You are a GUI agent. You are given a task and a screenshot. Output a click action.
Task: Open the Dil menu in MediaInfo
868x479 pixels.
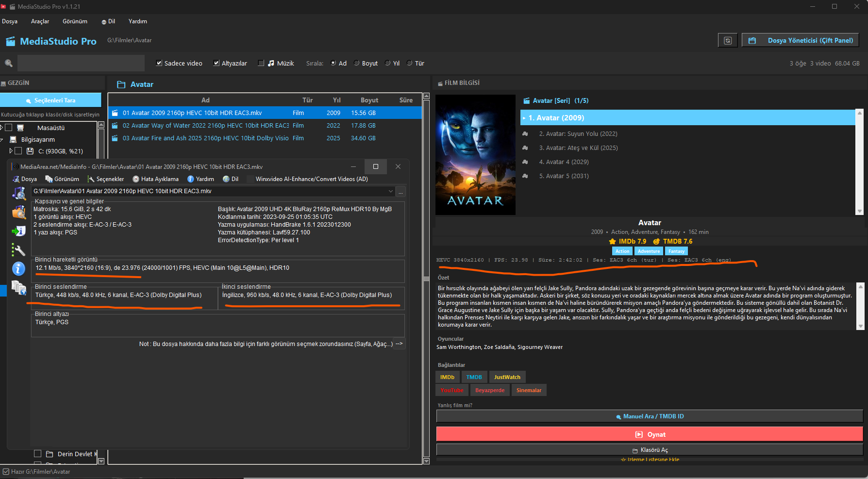pos(231,179)
